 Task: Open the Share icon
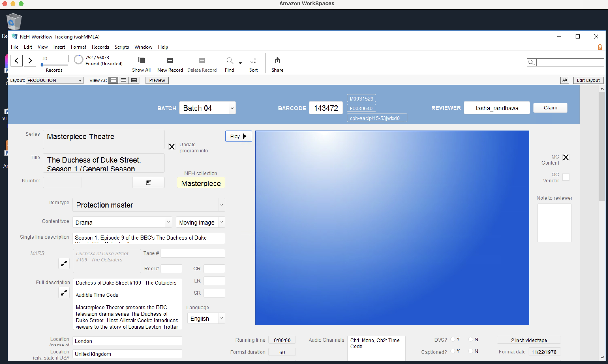277,60
